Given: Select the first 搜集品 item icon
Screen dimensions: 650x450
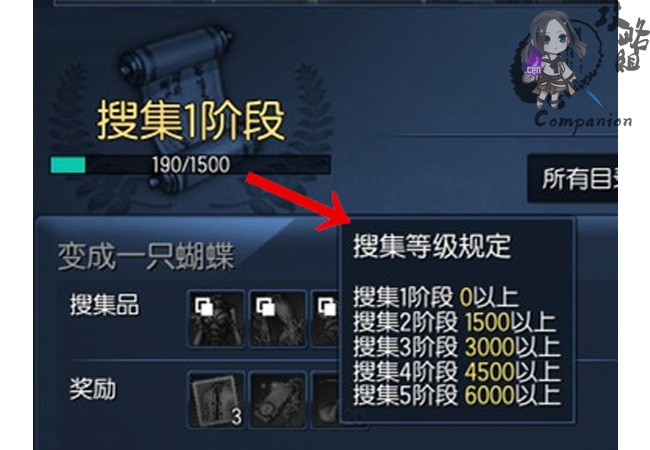Looking at the screenshot, I should tap(216, 319).
